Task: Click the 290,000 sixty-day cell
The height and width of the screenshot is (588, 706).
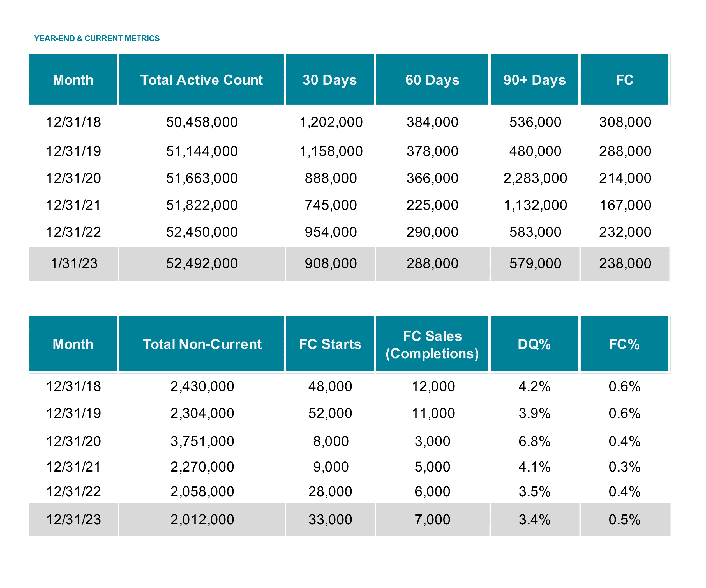Action: pos(432,232)
